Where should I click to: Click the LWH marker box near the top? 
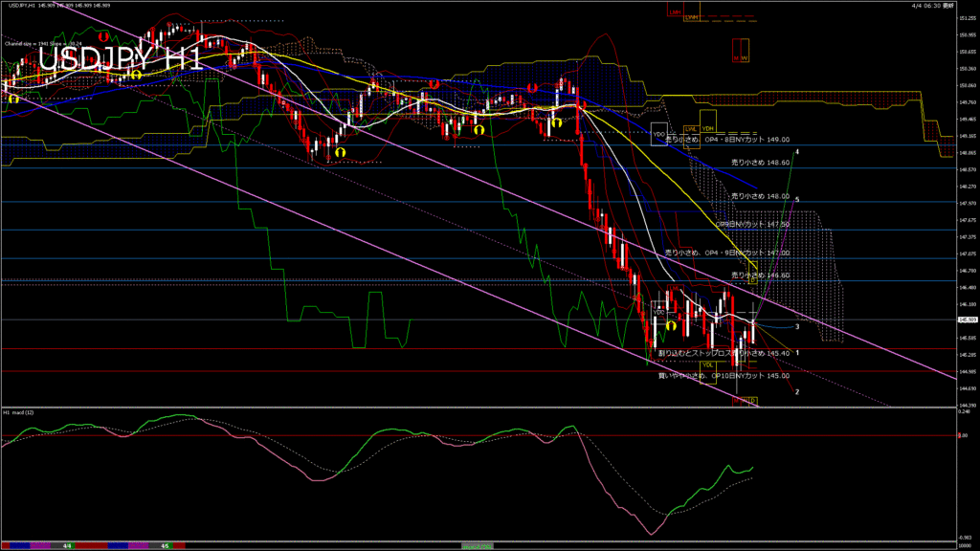pyautogui.click(x=692, y=18)
